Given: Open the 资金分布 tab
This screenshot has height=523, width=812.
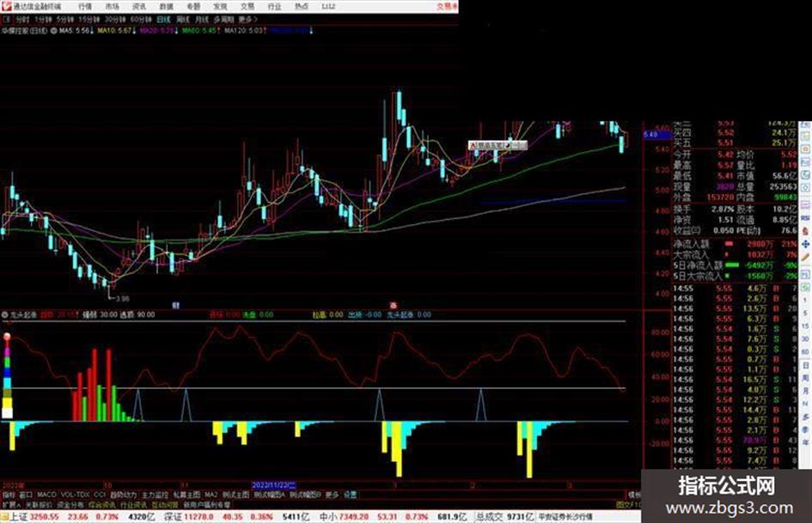Looking at the screenshot, I should click(70, 504).
